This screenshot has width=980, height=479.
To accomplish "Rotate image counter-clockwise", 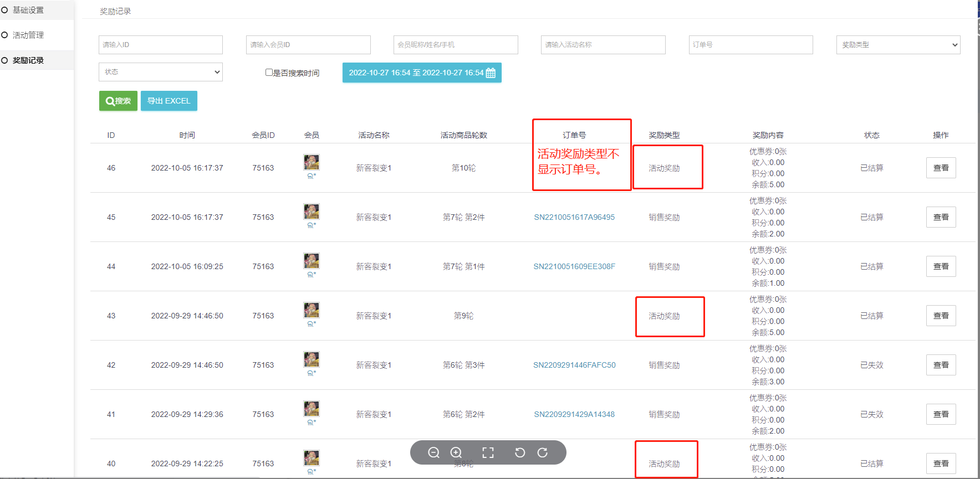I will click(x=519, y=452).
